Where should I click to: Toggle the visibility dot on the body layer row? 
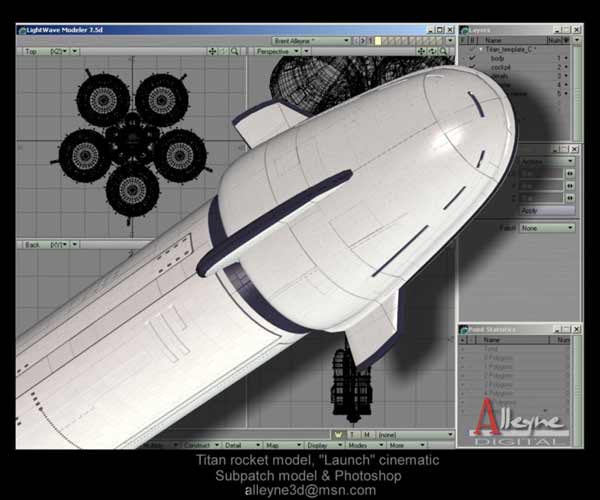point(566,58)
